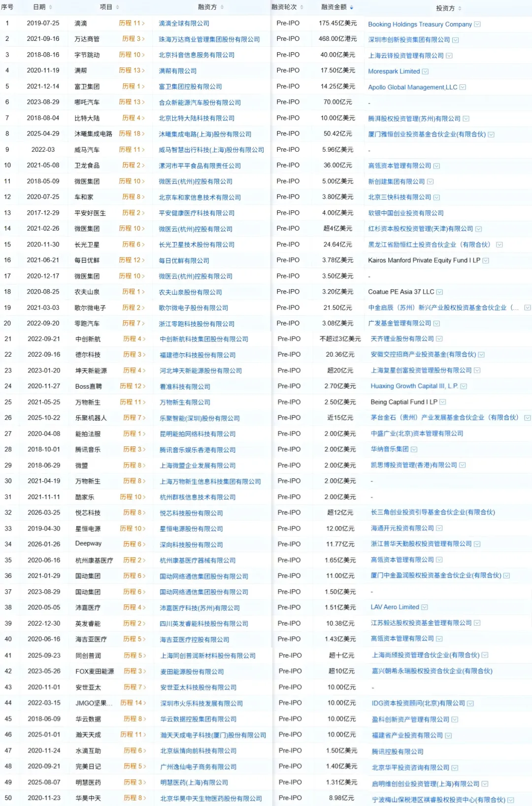Open investor link IDG资本投资顾问(北京)有限公司
Image resolution: width=532 pixels, height=806 pixels.
(x=418, y=703)
